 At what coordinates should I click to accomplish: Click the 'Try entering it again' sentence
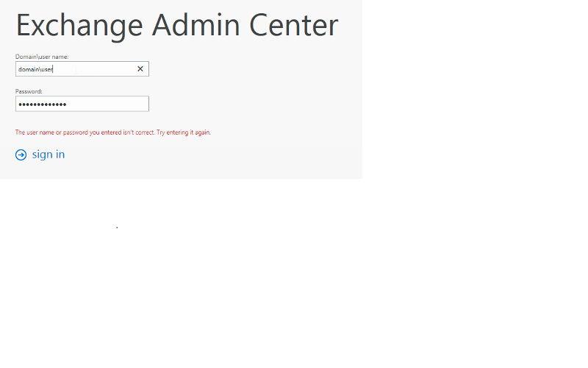point(184,132)
